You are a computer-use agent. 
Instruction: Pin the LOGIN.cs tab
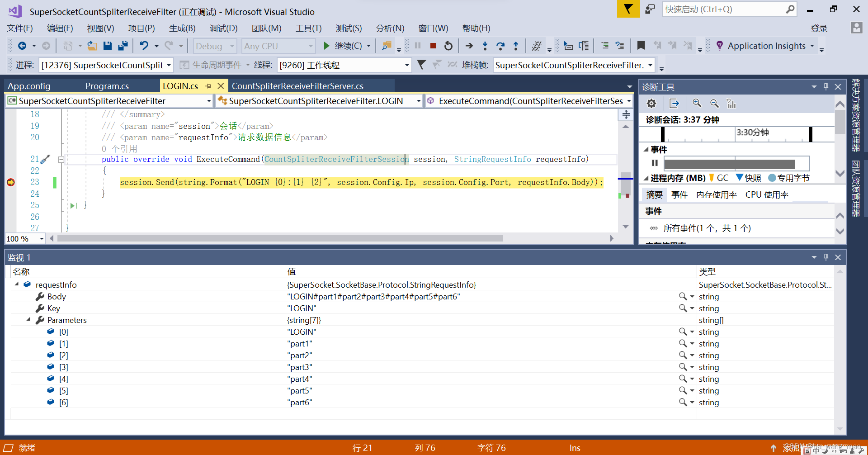[x=208, y=86]
